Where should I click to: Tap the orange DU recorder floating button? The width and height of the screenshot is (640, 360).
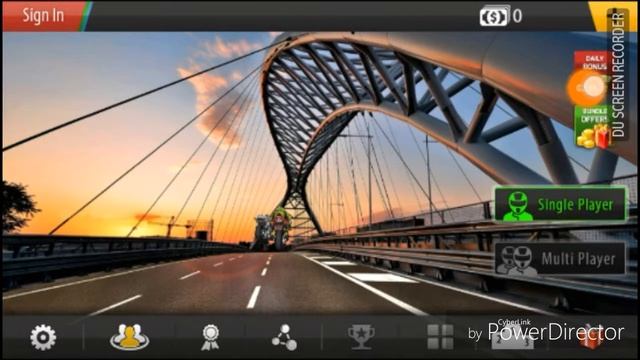tap(587, 87)
